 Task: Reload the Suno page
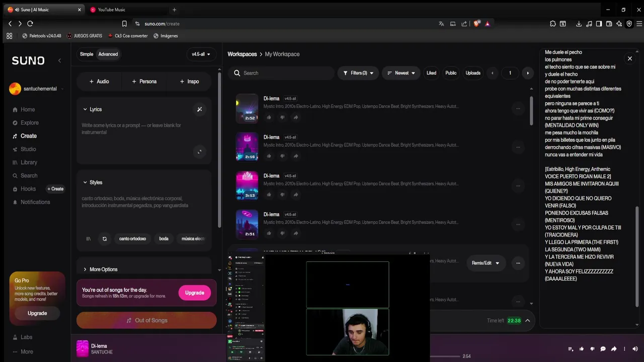(x=30, y=24)
